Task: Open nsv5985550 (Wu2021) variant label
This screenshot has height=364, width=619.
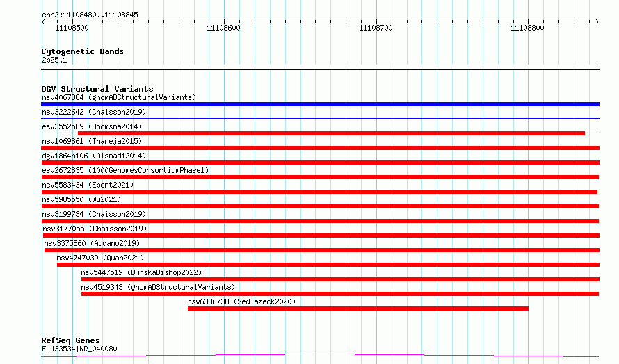Action: tap(81, 199)
